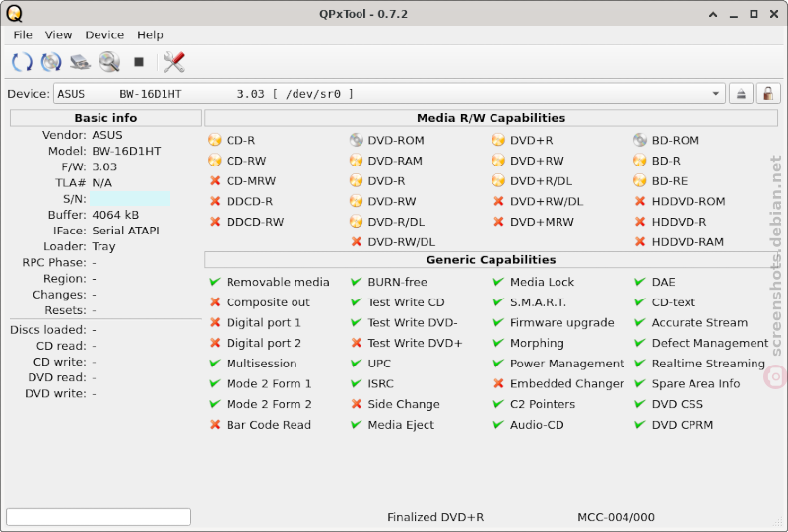Open the Device menu

pos(104,34)
